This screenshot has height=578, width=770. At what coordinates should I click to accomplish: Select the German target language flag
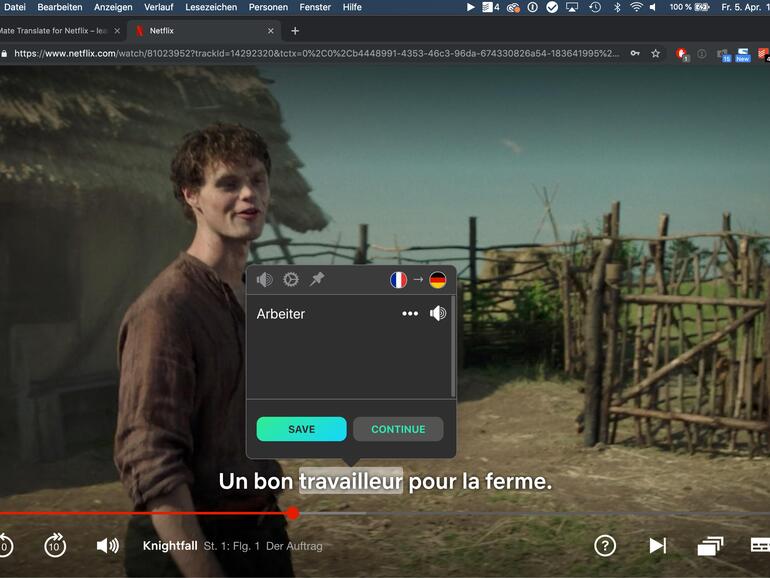click(x=438, y=280)
